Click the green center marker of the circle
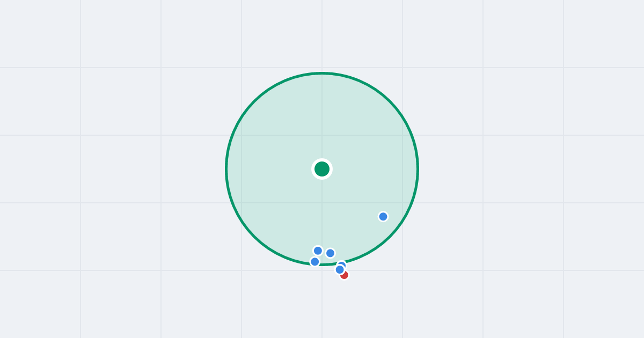This screenshot has height=338, width=644. click(322, 169)
